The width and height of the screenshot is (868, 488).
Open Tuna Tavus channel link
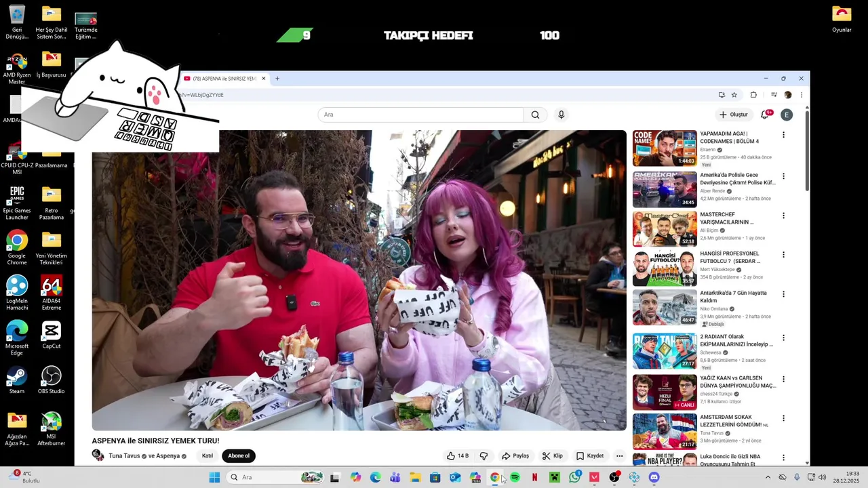pyautogui.click(x=124, y=456)
